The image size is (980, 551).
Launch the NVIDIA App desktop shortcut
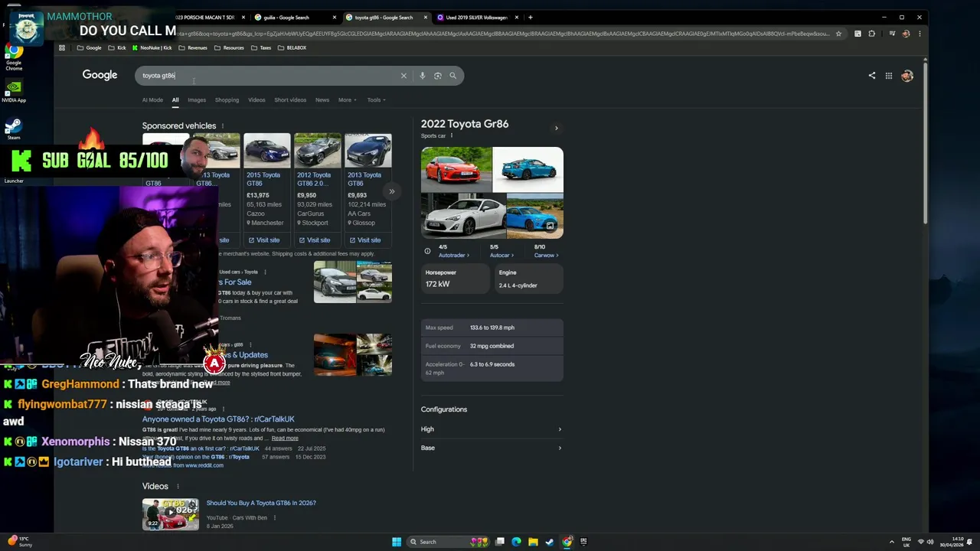14,91
